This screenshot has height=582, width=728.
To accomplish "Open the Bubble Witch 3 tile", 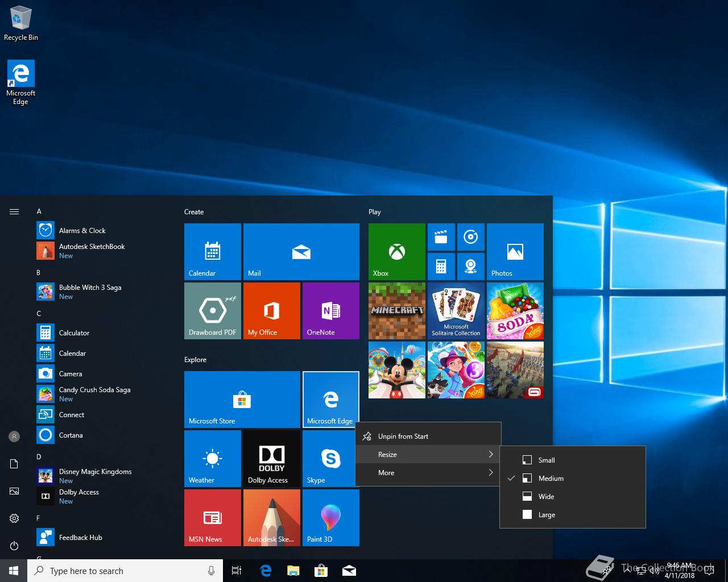I will (456, 370).
